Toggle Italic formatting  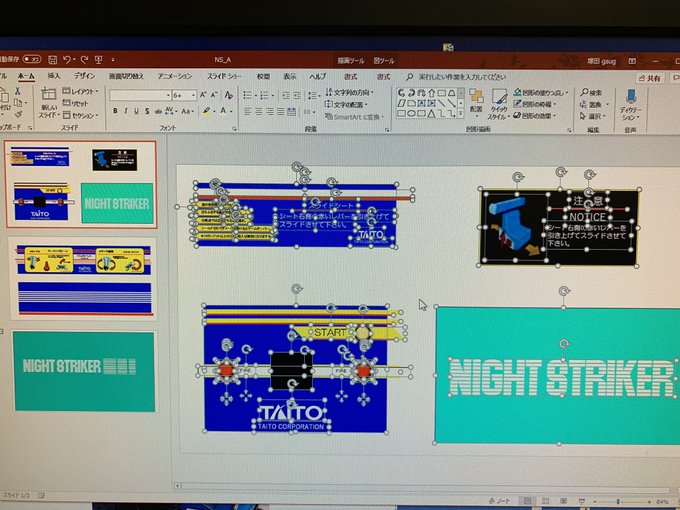tap(126, 111)
